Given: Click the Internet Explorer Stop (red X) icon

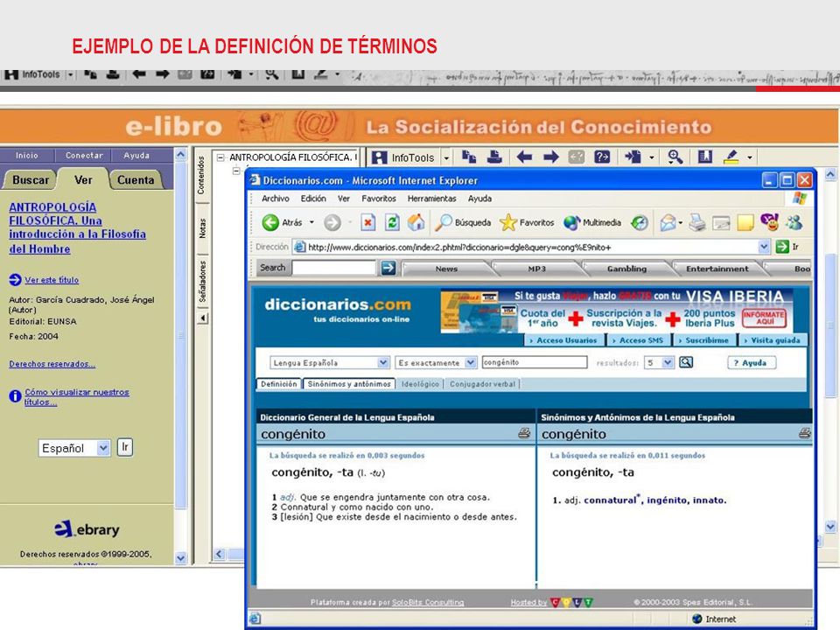Looking at the screenshot, I should tap(368, 222).
